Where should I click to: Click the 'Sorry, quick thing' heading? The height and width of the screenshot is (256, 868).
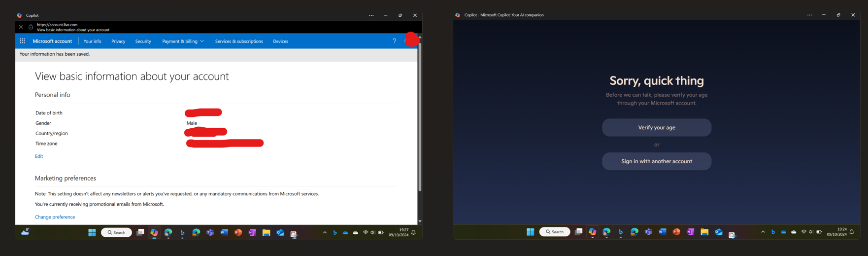coord(657,81)
